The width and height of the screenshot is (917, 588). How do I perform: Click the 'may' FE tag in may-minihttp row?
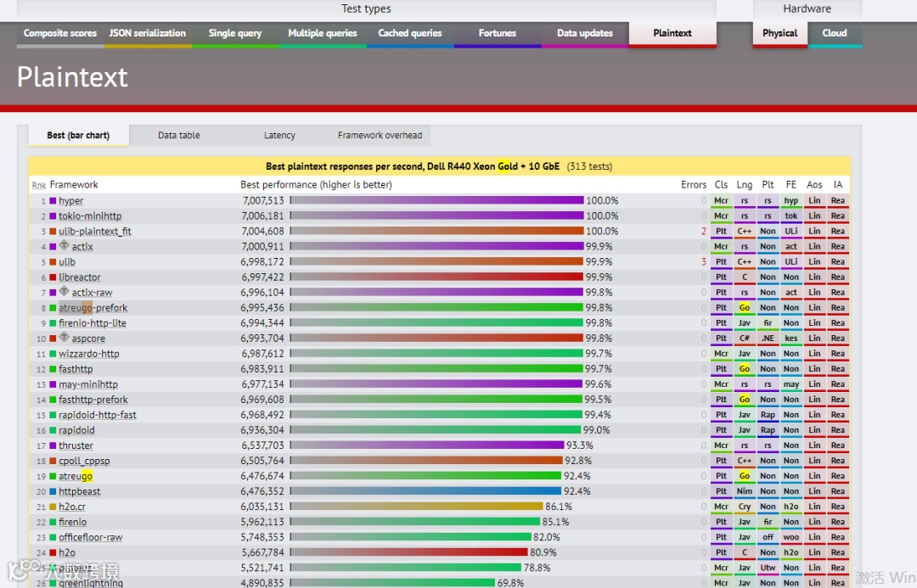pyautogui.click(x=790, y=384)
